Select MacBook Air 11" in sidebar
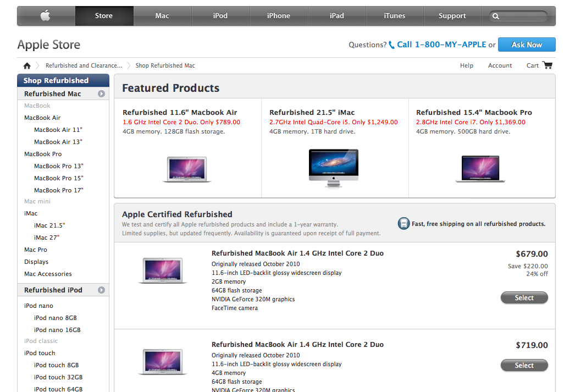564x392 pixels. pyautogui.click(x=58, y=130)
